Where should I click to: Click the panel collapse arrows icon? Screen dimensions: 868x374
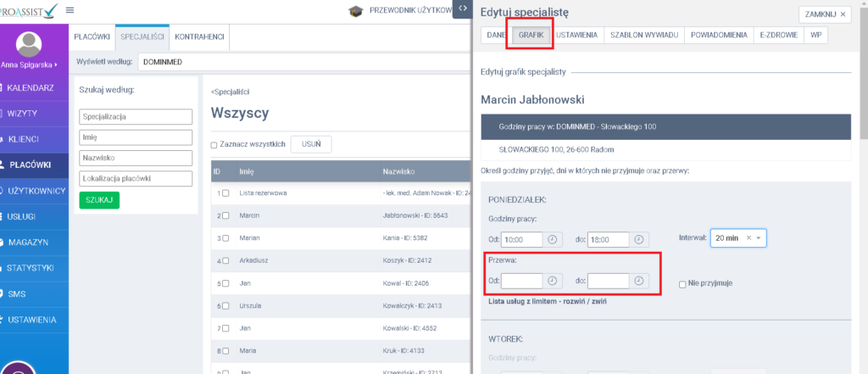[463, 8]
